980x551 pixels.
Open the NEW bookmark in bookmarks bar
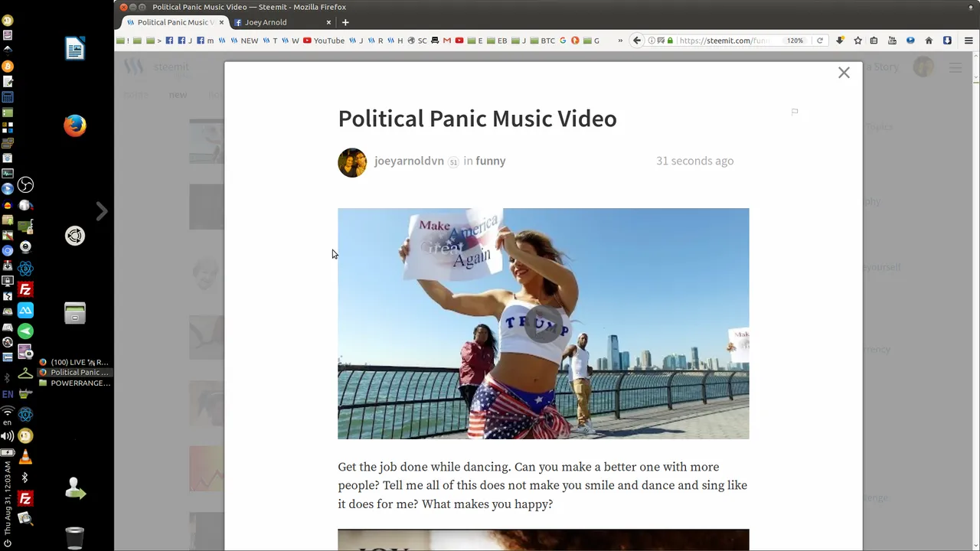[x=244, y=41]
